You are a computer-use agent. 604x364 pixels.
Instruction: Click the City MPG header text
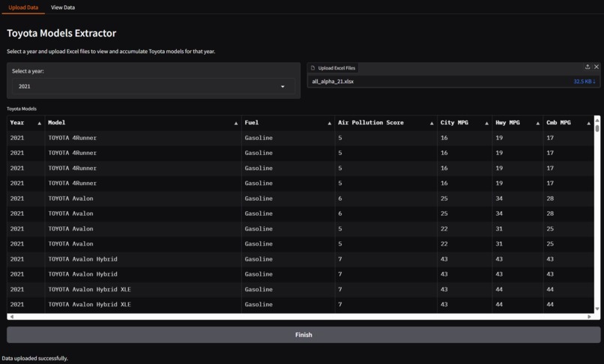[x=454, y=123]
